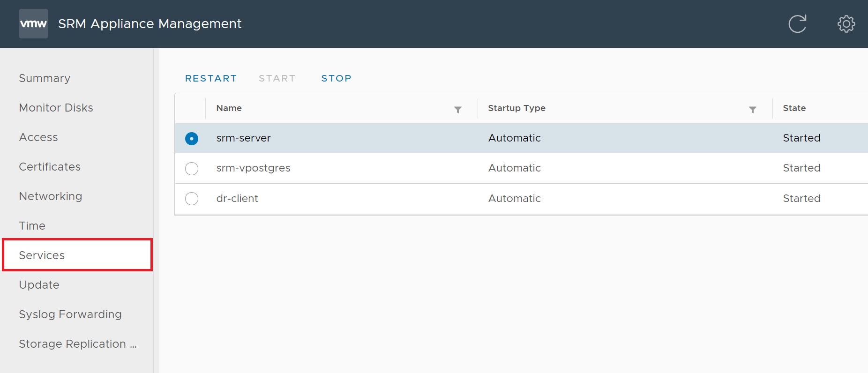The image size is (868, 373).
Task: Click the State column header
Action: 794,108
